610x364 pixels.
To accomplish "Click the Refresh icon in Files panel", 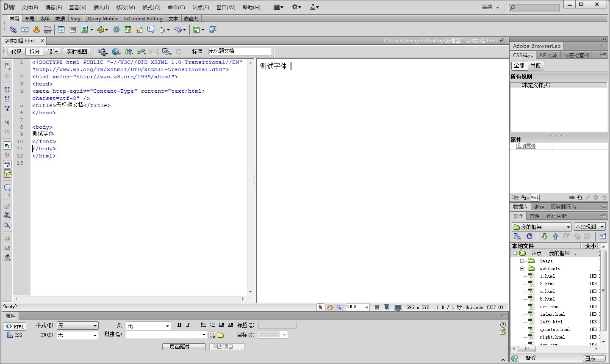I will 530,236.
